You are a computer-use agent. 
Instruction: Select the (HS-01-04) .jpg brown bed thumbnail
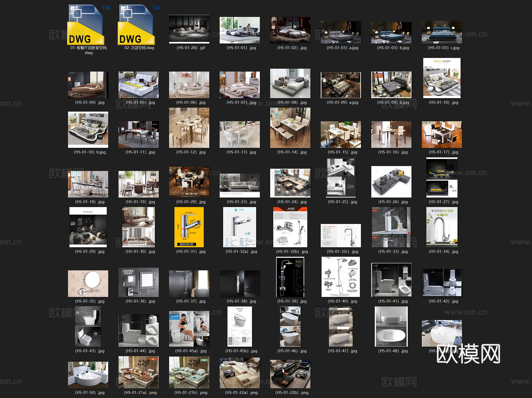coord(88,85)
